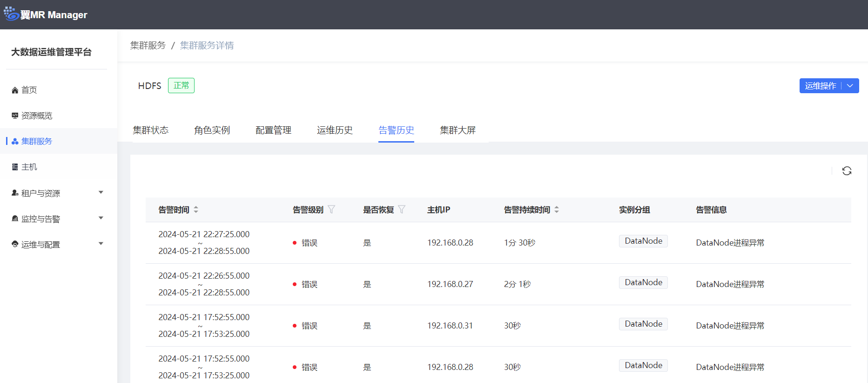Open the 运维历史 tab
Viewport: 868px width, 383px height.
pos(335,130)
